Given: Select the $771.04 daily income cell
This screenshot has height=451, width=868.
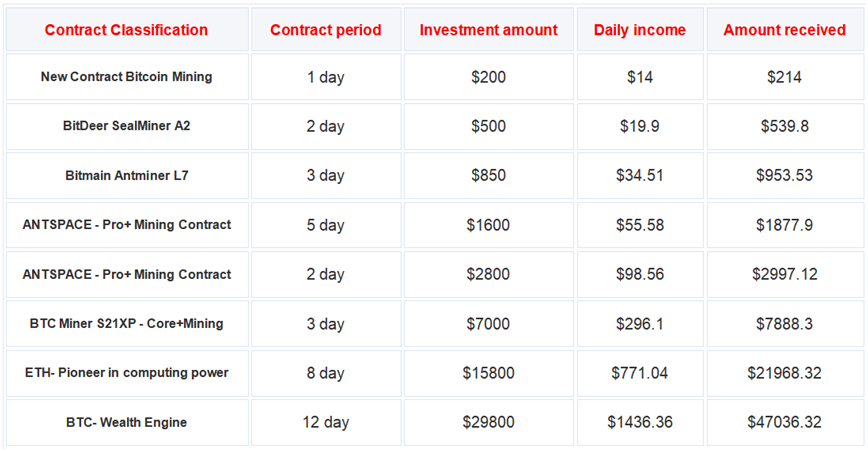Looking at the screenshot, I should click(640, 373).
